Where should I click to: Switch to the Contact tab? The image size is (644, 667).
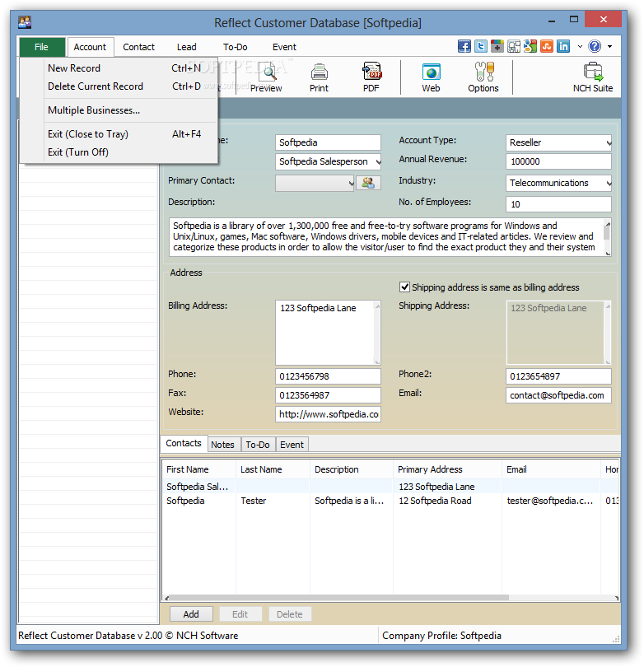point(138,47)
